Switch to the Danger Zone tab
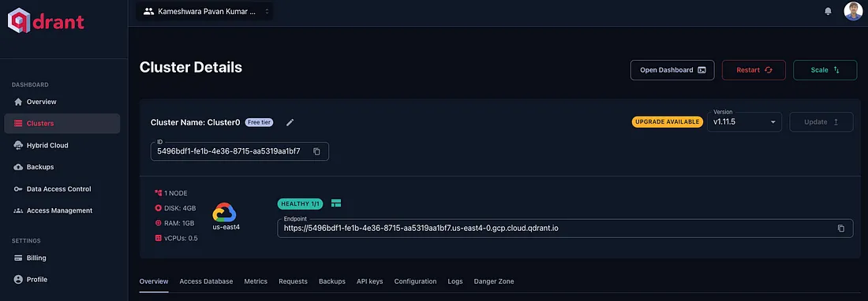The image size is (868, 301). [x=494, y=281]
